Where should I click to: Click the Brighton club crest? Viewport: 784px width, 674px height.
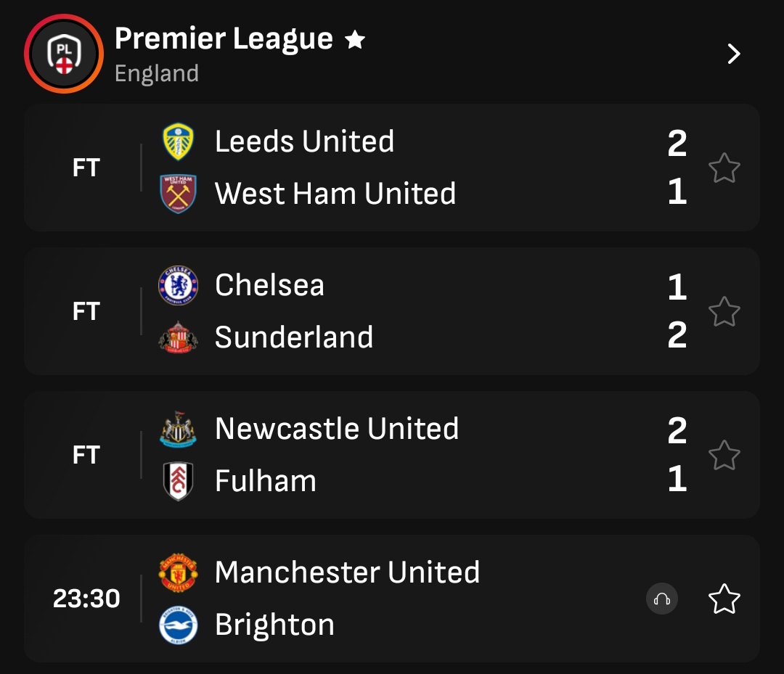tap(178, 625)
